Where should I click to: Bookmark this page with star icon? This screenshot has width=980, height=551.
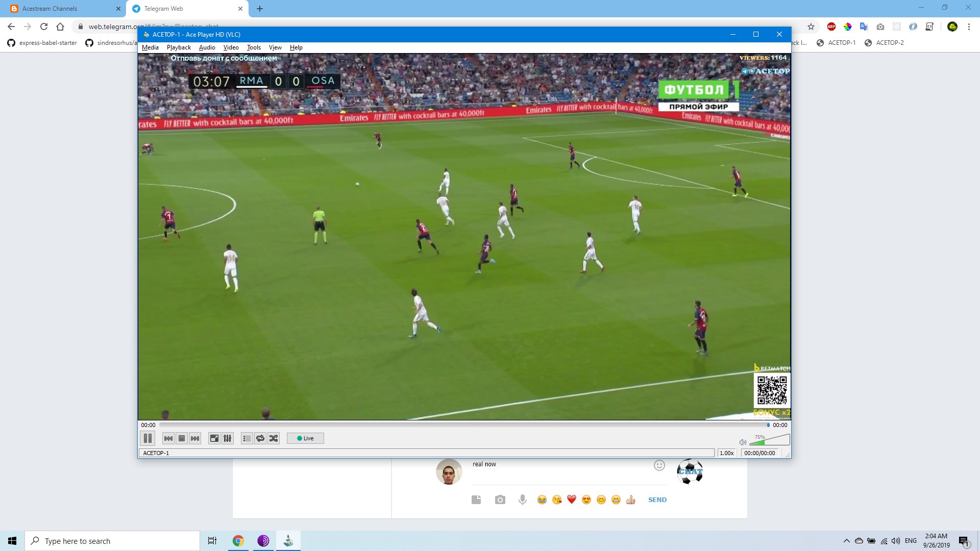click(811, 27)
